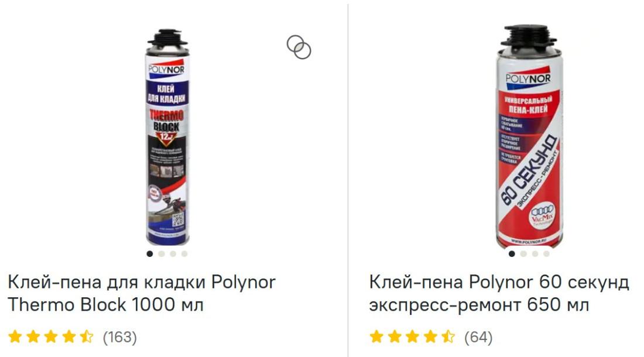Select fourth carousel dot under 60 секунд can
The height and width of the screenshot is (357, 644).
546,253
